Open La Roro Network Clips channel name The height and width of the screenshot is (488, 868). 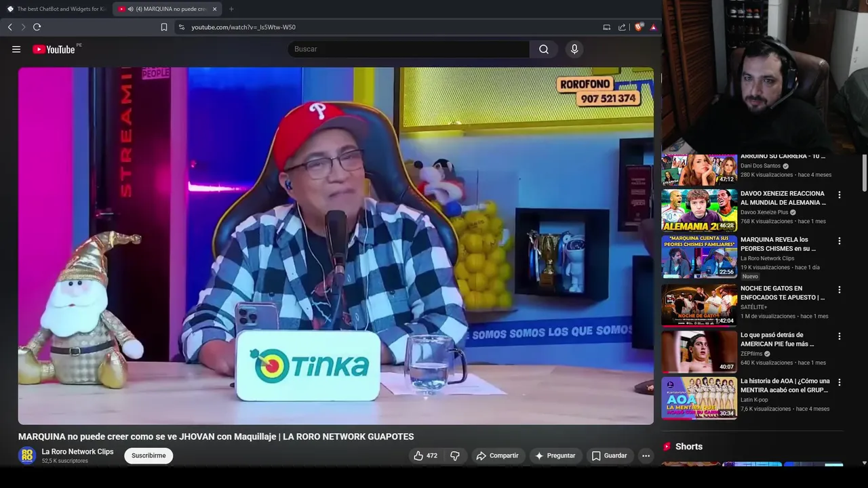click(x=77, y=452)
